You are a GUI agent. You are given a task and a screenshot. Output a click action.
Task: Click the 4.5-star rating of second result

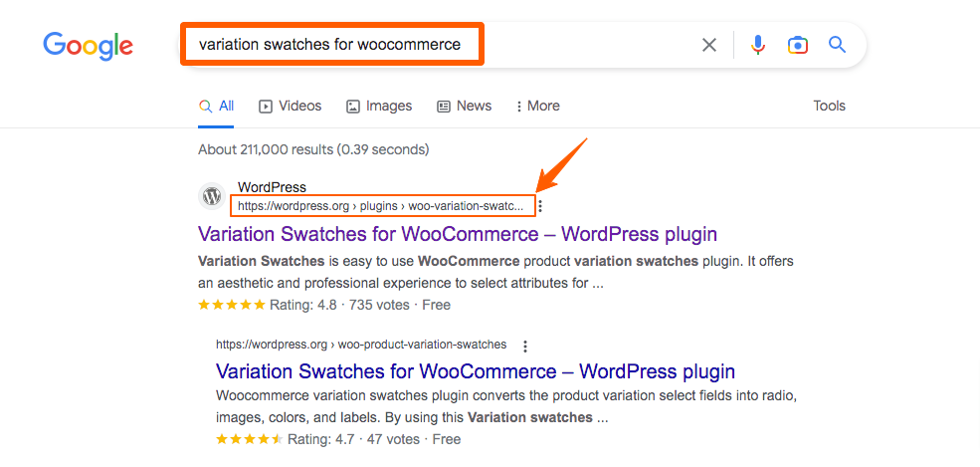[x=250, y=439]
